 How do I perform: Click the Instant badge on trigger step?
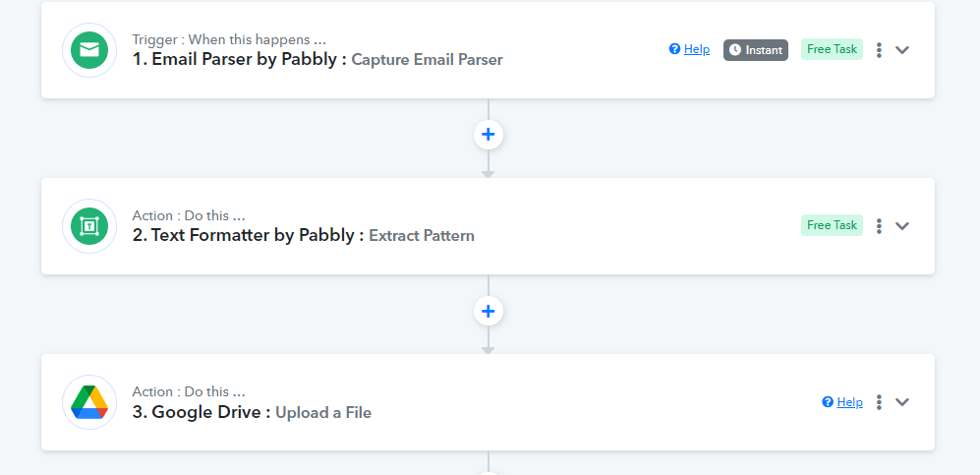[756, 50]
